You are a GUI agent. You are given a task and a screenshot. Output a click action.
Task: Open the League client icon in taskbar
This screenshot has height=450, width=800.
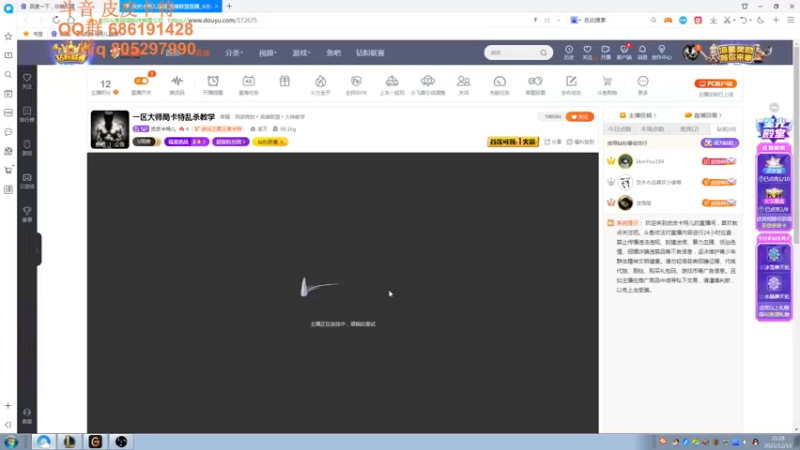coord(69,442)
